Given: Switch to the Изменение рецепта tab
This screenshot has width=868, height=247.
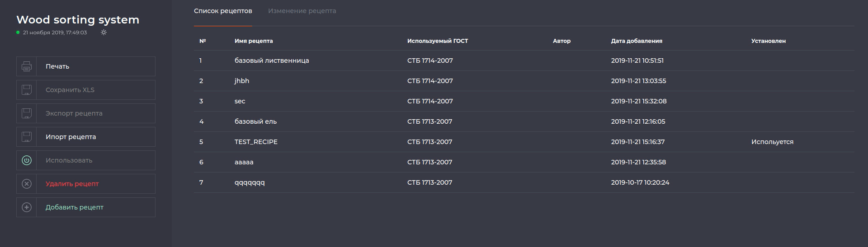Looking at the screenshot, I should pyautogui.click(x=302, y=11).
